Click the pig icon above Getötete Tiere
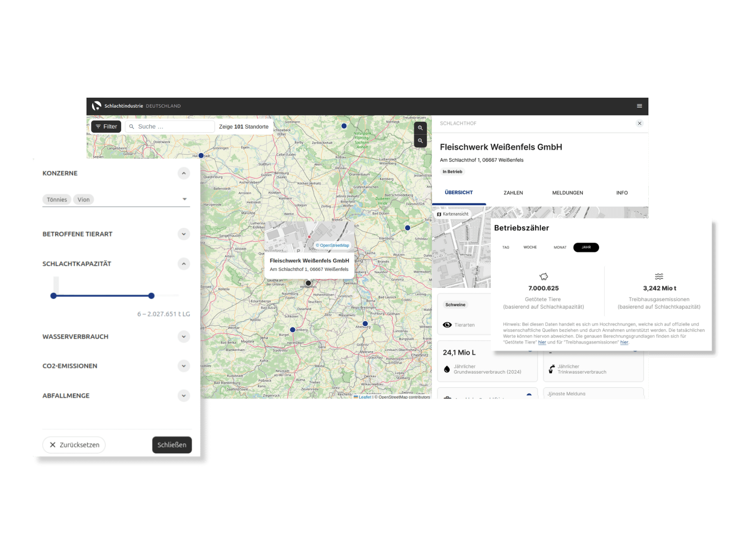The width and height of the screenshot is (756, 536). tap(544, 277)
